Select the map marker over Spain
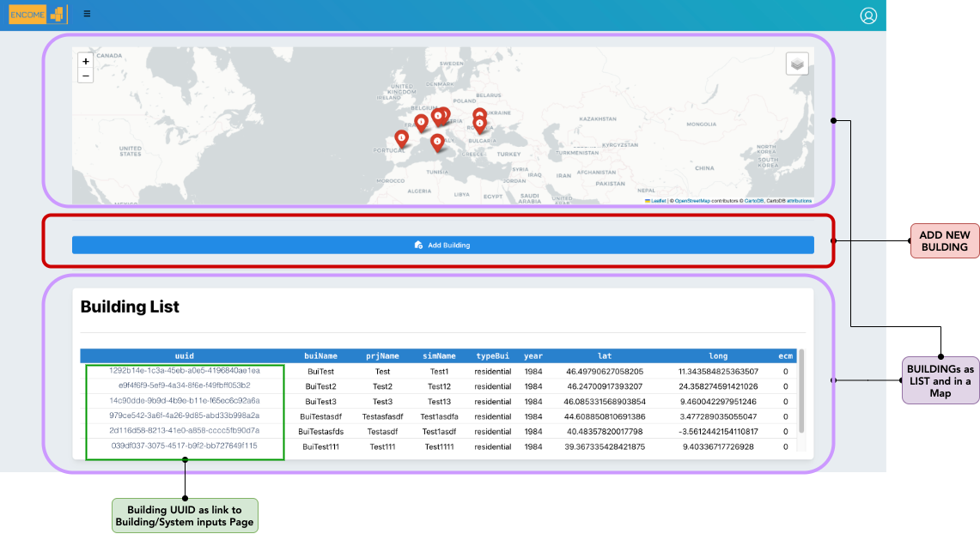The image size is (980, 534). [x=401, y=139]
